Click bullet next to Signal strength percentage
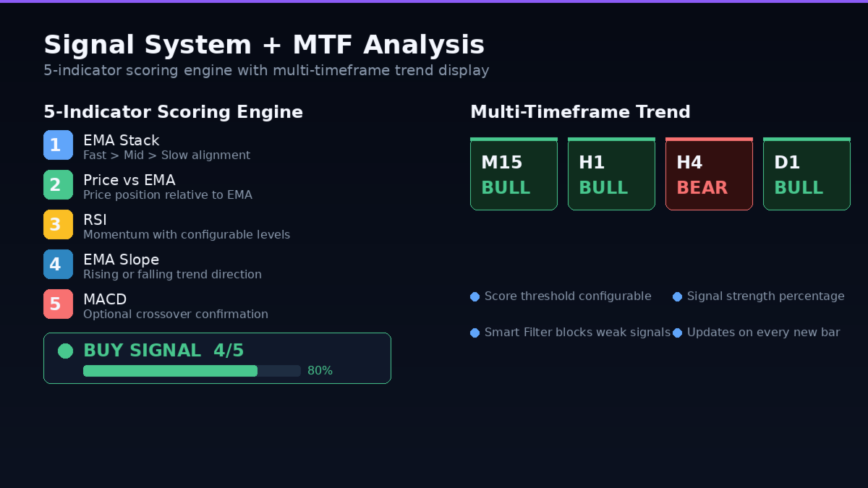The image size is (868, 488). pos(677,296)
